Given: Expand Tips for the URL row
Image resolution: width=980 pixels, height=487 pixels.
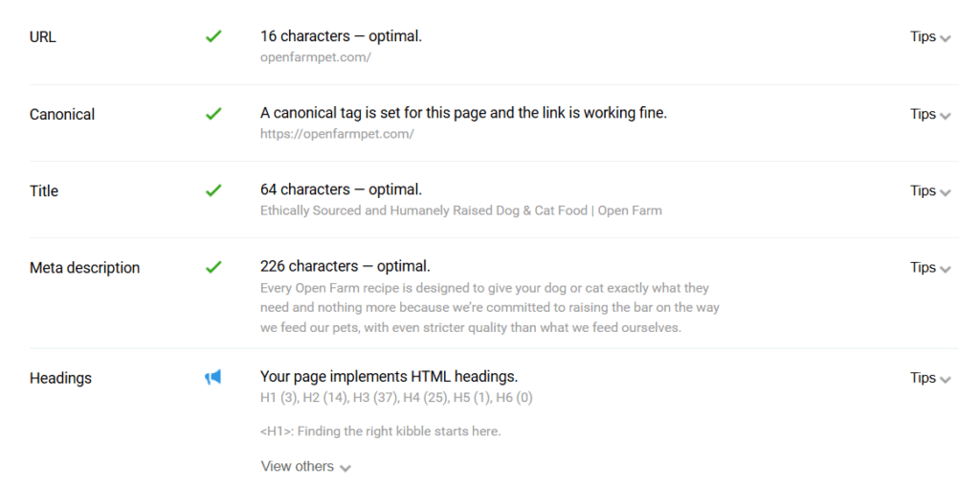Looking at the screenshot, I should 930,37.
